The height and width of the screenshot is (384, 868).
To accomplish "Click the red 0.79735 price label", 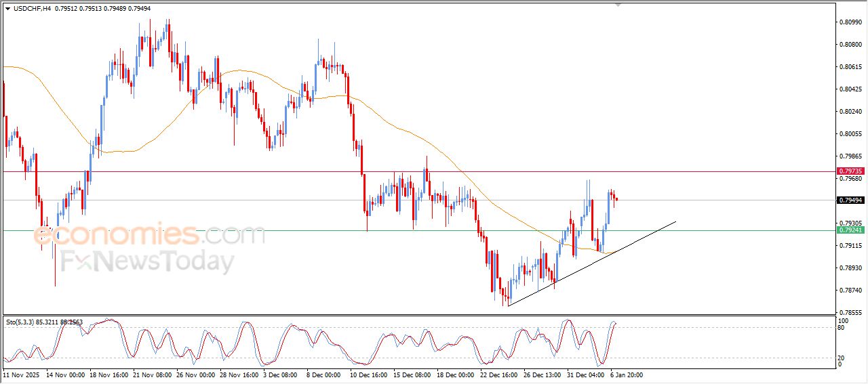I will [x=850, y=172].
